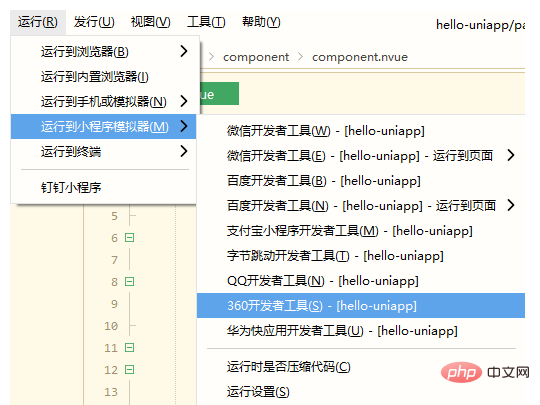Screen dimensions: 540x405
Task: Expand arrow of 百度开发者工具(N) 运行到页面
Action: pyautogui.click(x=511, y=205)
